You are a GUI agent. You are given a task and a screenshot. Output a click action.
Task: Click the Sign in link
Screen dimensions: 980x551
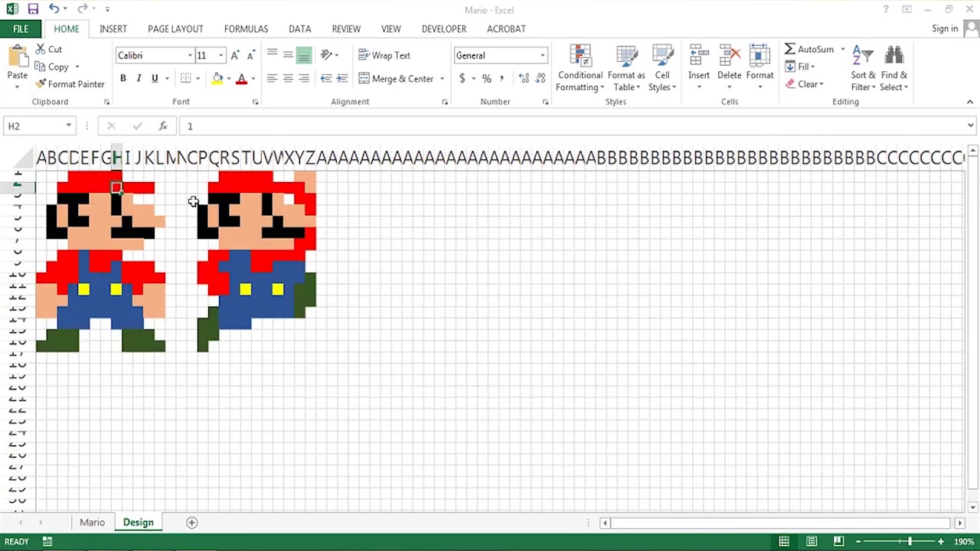pos(945,29)
